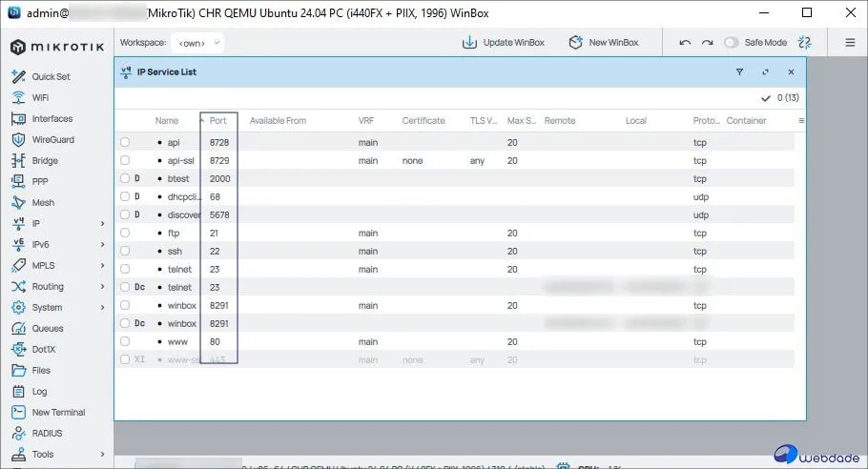Click the undo arrow icon
The image size is (868, 469).
[685, 43]
